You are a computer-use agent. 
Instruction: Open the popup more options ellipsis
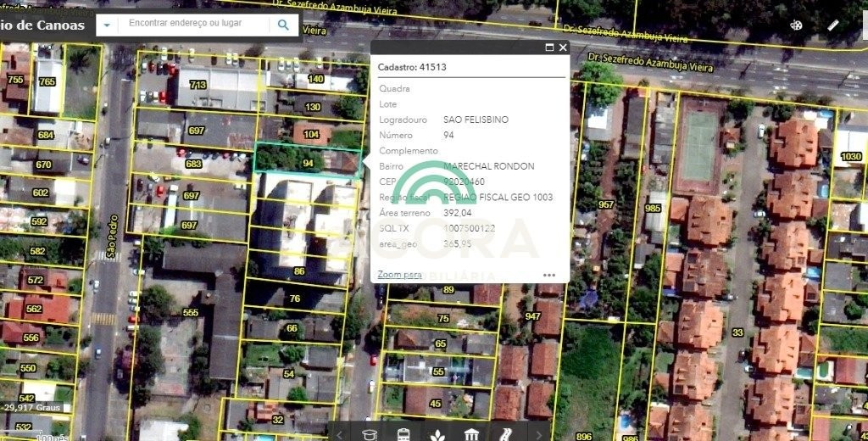[x=549, y=275]
